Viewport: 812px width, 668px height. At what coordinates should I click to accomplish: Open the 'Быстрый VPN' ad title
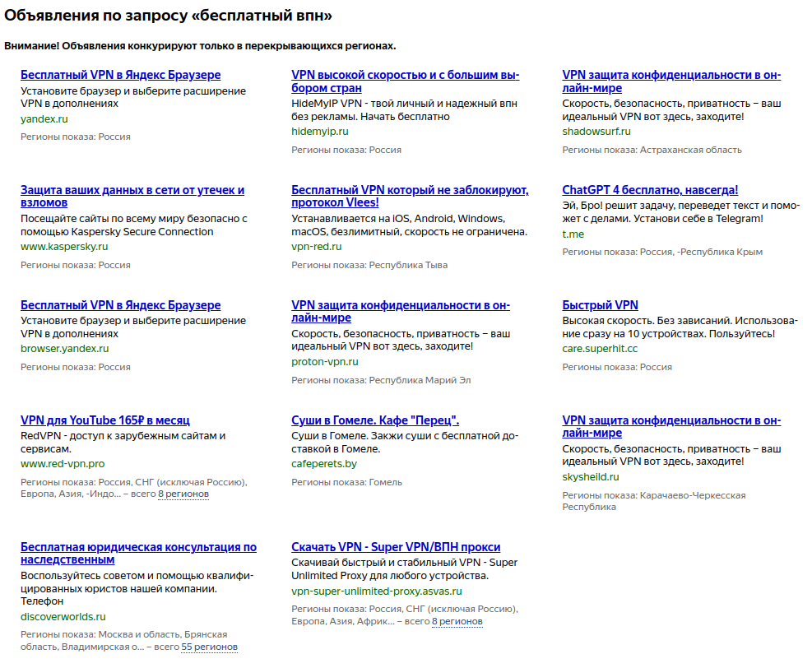(x=601, y=305)
